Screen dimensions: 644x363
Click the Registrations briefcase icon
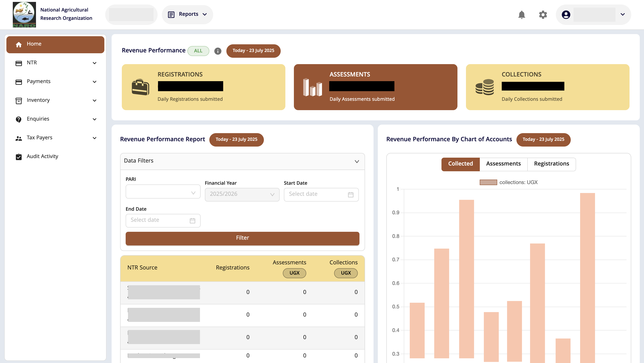pos(140,87)
